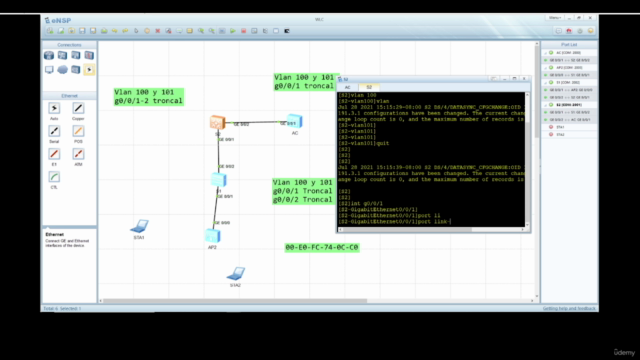640x360 pixels.
Task: Click the STA1 laptop on canvas
Action: click(x=139, y=226)
